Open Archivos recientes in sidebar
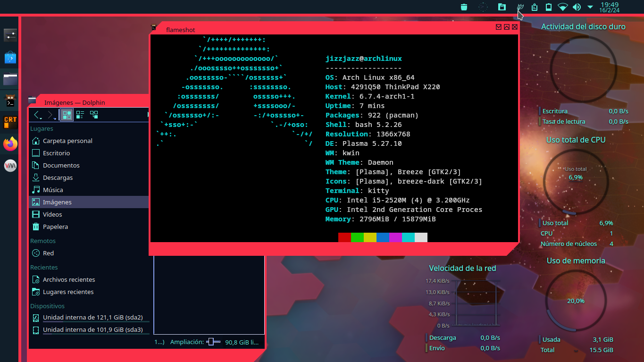This screenshot has width=644, height=362. click(x=89, y=279)
